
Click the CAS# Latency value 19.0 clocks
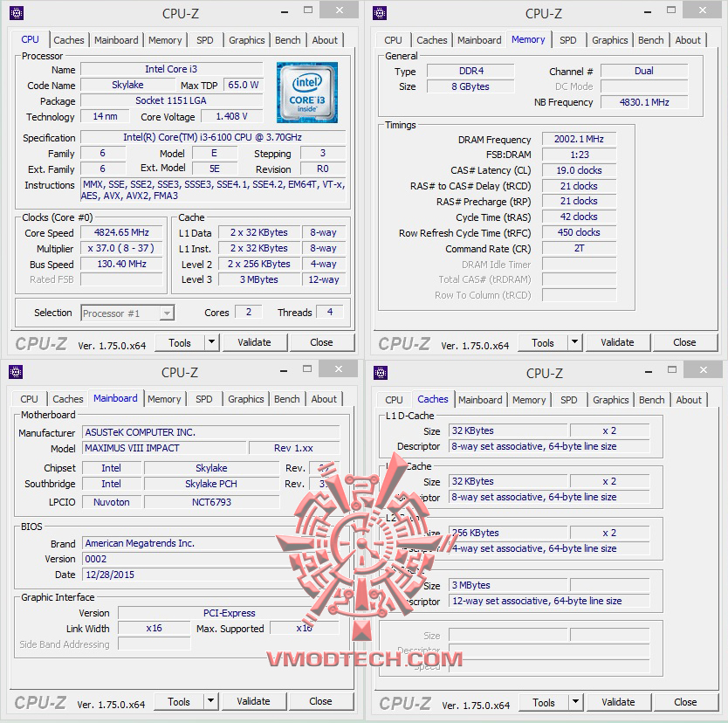[579, 170]
